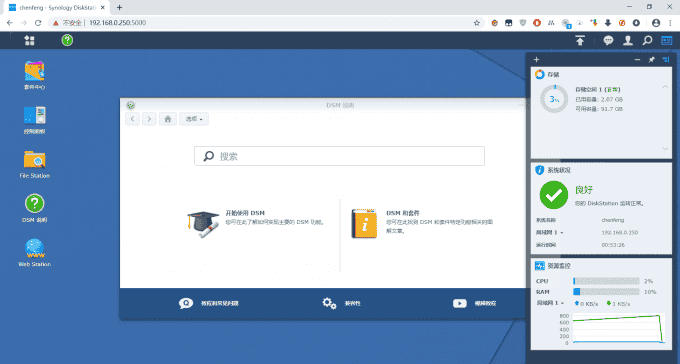Switch to the Synology DiskStation browser tab
This screenshot has height=364, width=680.
pyautogui.click(x=56, y=7)
